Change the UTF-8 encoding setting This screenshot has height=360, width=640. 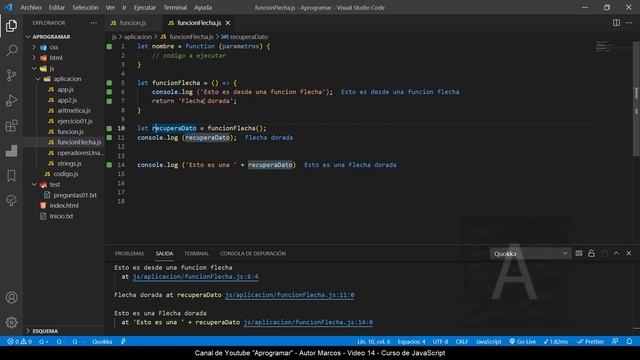click(x=440, y=342)
